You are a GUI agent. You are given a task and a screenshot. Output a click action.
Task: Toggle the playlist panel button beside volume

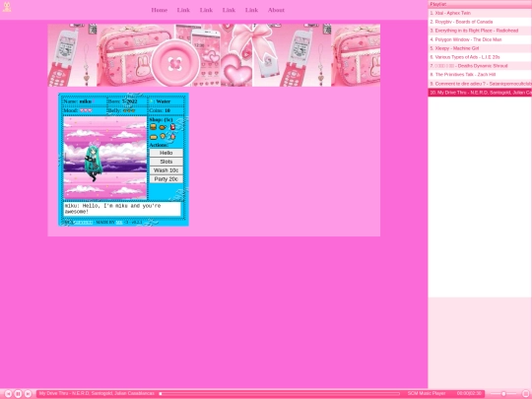tap(526, 393)
